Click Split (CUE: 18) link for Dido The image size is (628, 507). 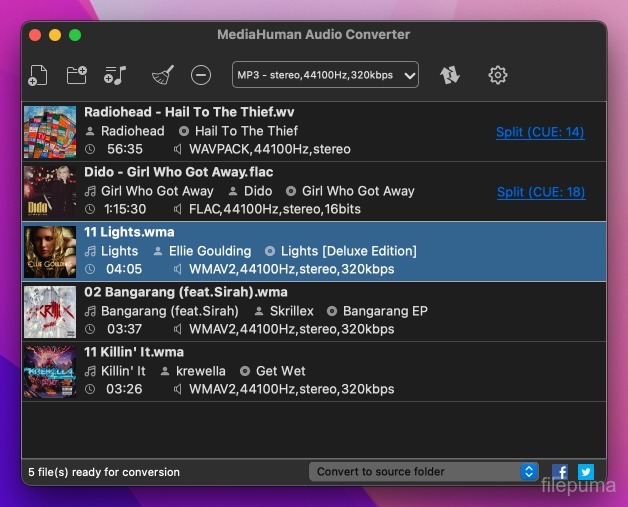click(540, 192)
